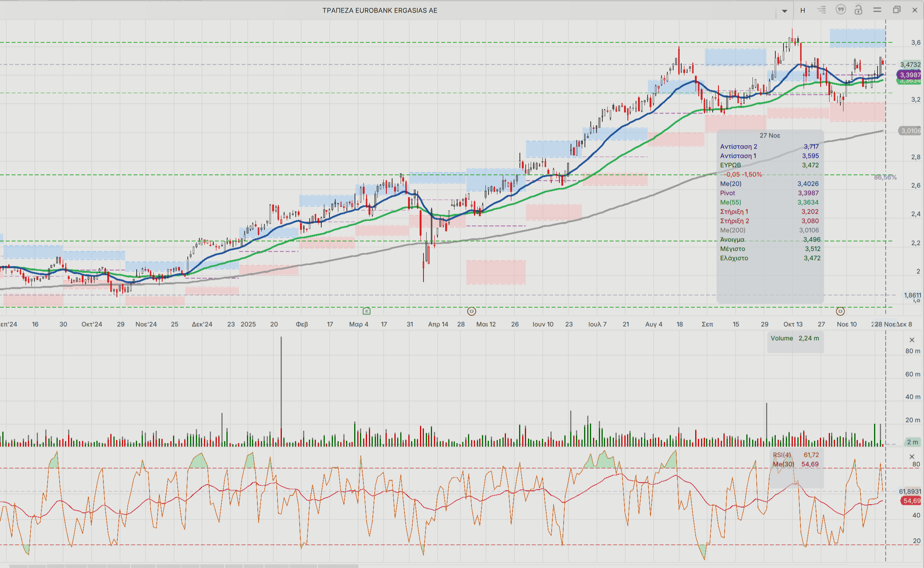Click the horizontal lines list icon

click(821, 10)
